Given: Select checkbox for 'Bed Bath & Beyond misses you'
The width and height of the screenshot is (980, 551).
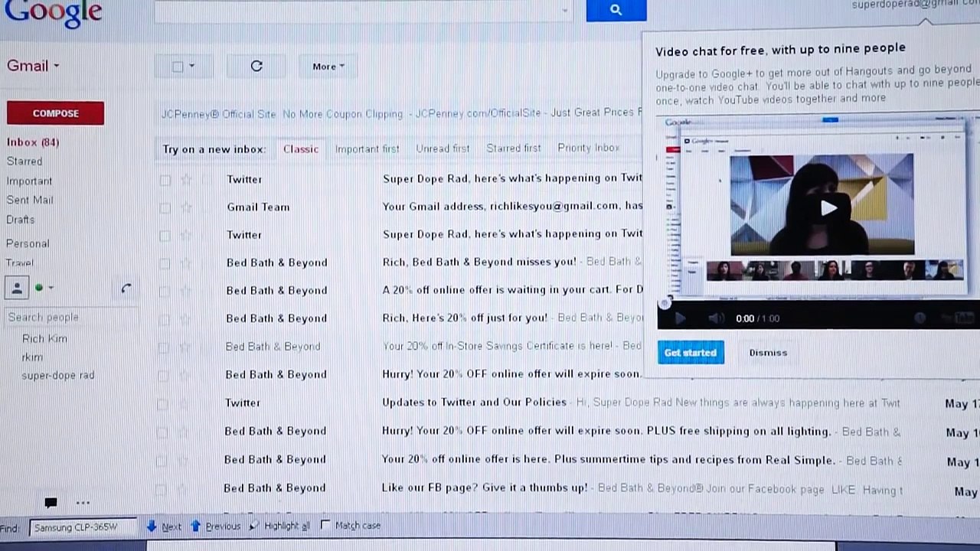Looking at the screenshot, I should (x=165, y=263).
